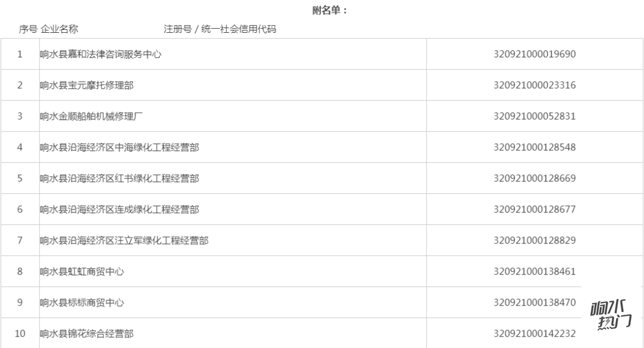644x348 pixels.
Task: Select 响水县沿海经济区汪立军绿化工程经营部 entry
Action: [124, 241]
